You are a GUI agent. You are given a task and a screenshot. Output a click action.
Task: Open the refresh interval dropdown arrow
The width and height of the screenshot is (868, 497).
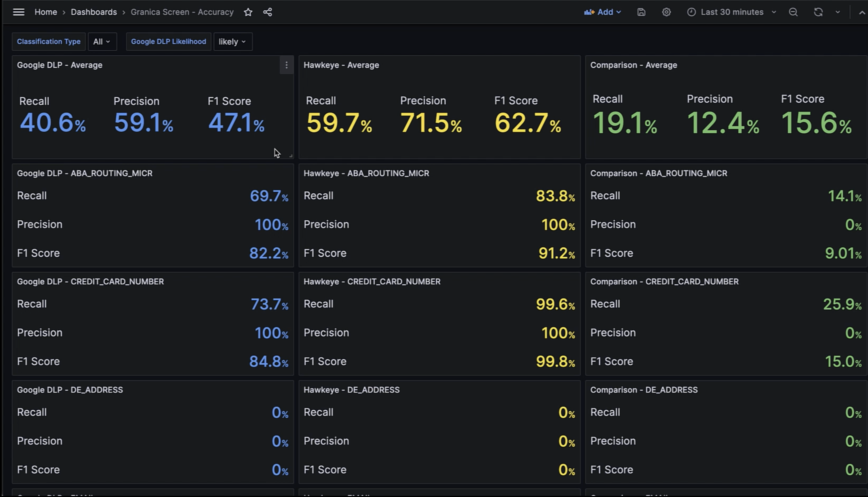pos(838,12)
